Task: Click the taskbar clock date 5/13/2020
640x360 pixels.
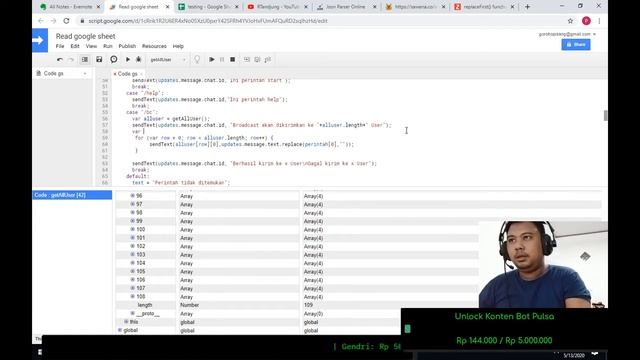Action: click(573, 356)
